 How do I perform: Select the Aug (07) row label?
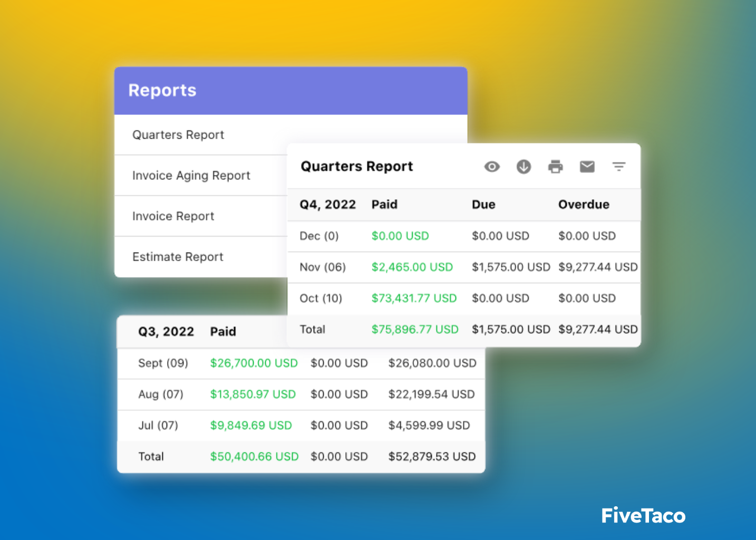pos(161,394)
